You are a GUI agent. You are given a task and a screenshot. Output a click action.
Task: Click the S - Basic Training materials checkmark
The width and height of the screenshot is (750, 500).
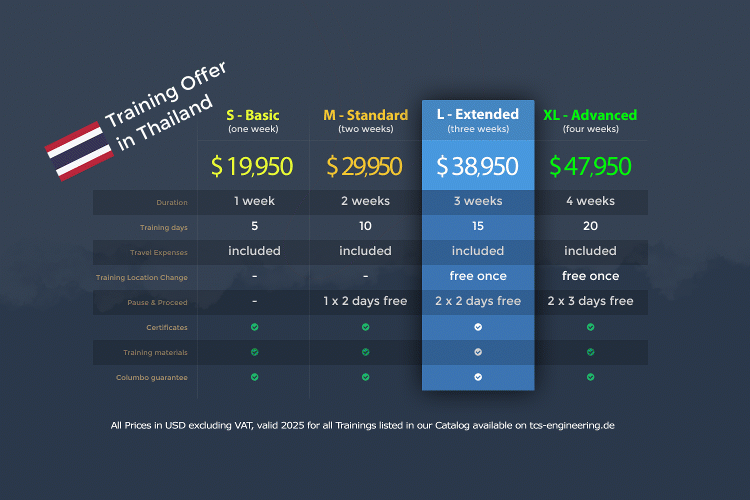coord(254,352)
